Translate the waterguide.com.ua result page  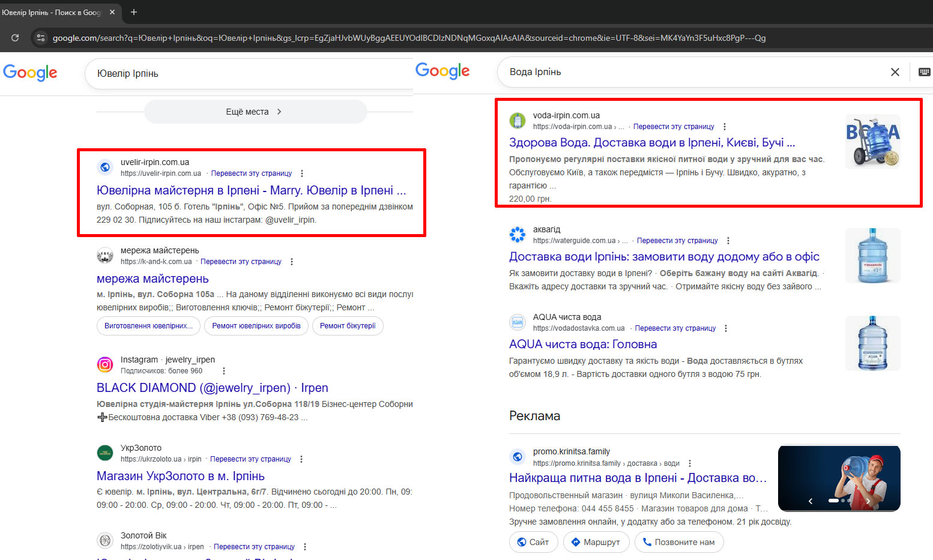tap(677, 241)
